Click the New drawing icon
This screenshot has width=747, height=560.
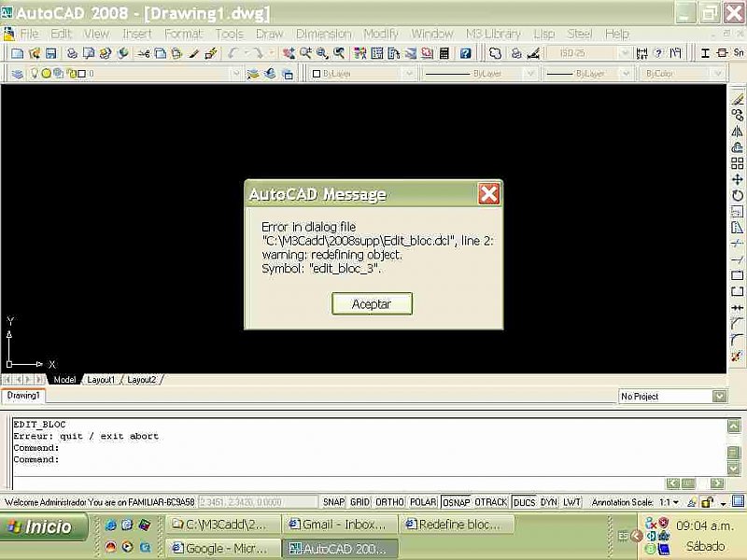click(x=17, y=53)
